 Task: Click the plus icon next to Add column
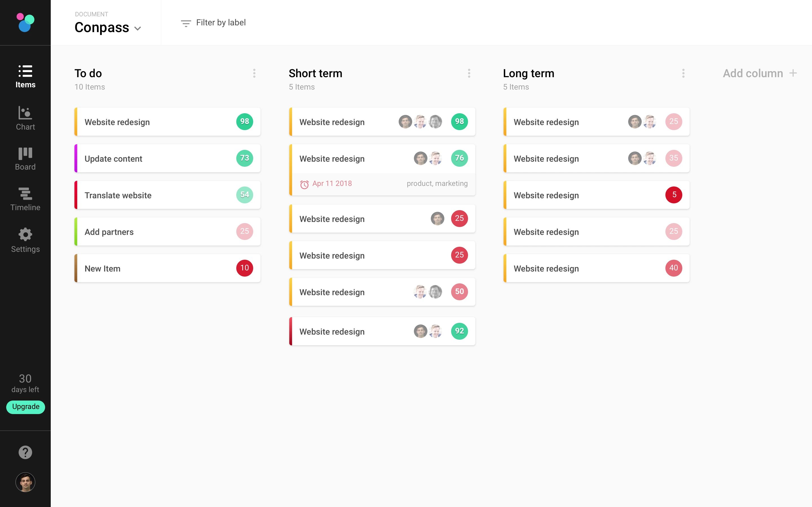793,73
